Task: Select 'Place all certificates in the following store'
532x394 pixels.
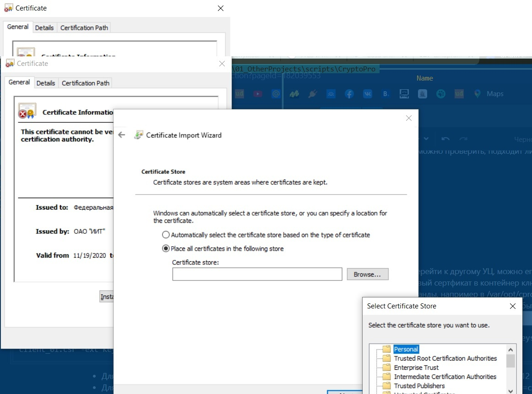Action: [x=166, y=248]
